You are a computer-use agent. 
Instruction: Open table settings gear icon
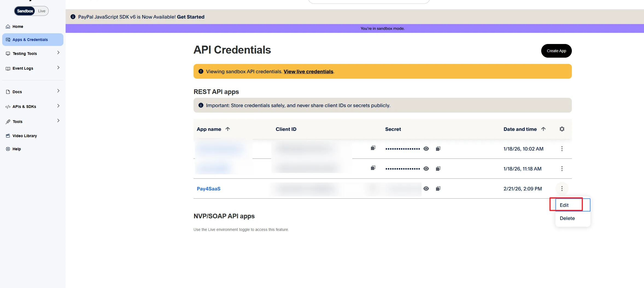point(562,129)
